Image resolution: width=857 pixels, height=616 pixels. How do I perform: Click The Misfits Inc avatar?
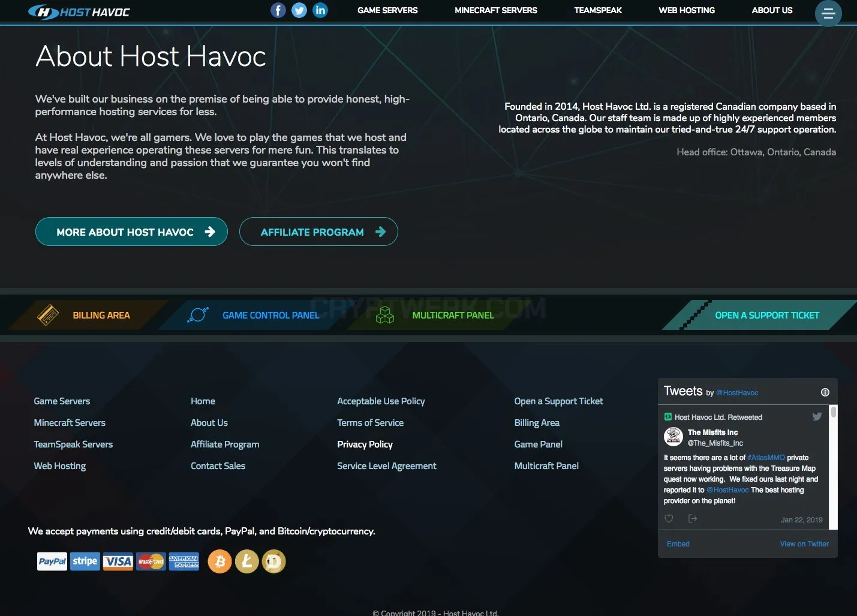[x=673, y=437]
